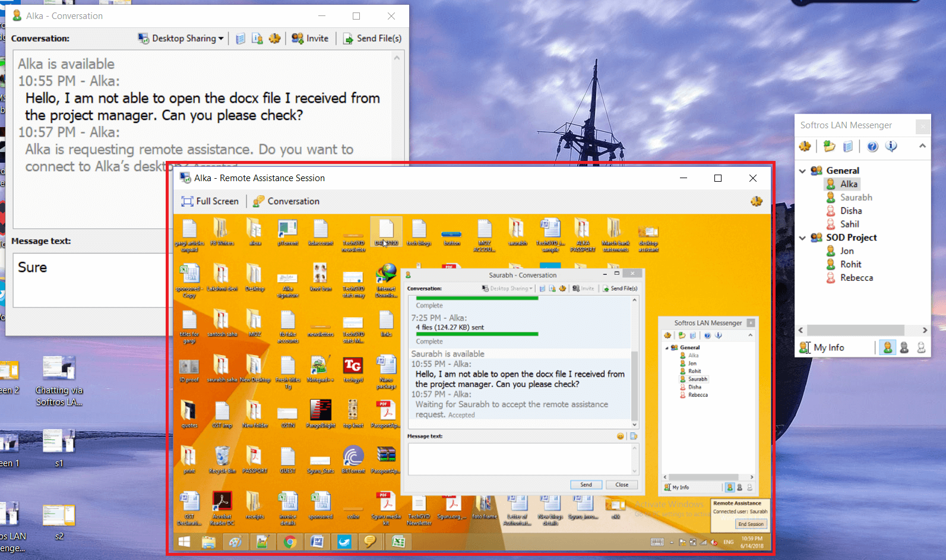Click right arrow of the user list scrollbar
The image size is (946, 560).
pos(925,330)
